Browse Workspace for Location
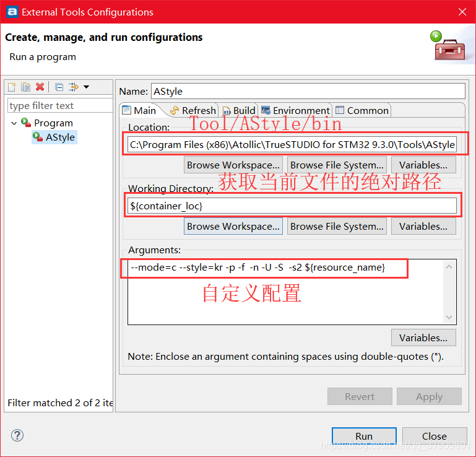 click(233, 165)
